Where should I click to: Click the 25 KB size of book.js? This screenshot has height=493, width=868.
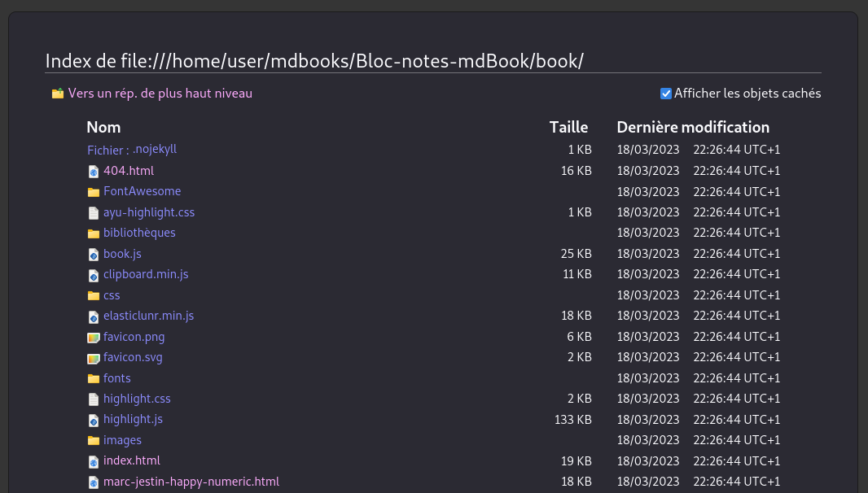tap(576, 254)
